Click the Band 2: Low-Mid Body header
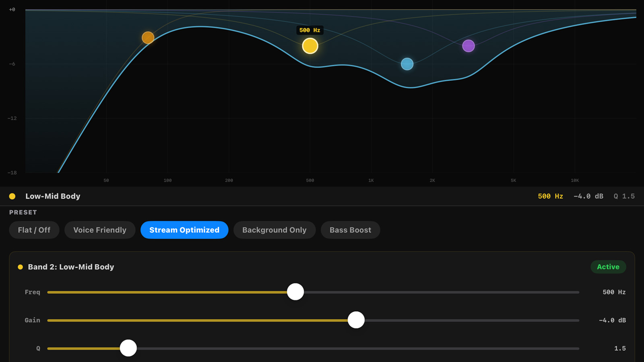The image size is (644, 362). point(71,267)
